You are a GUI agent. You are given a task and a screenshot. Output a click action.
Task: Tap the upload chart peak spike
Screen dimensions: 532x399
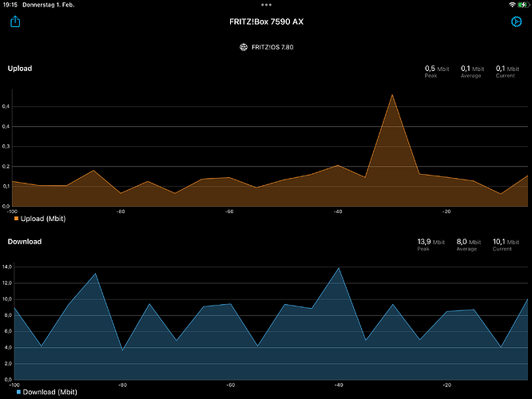pos(392,95)
